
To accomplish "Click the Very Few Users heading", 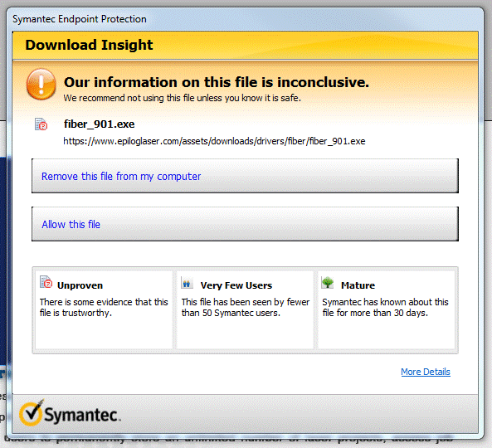I will pyautogui.click(x=236, y=285).
